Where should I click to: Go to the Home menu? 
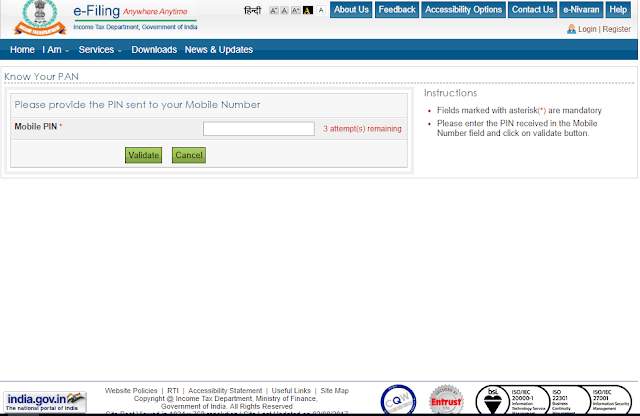[x=22, y=49]
